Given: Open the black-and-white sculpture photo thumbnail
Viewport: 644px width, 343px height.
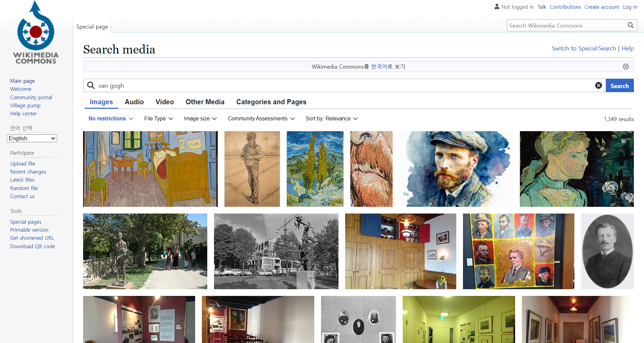Looking at the screenshot, I should pos(276,251).
